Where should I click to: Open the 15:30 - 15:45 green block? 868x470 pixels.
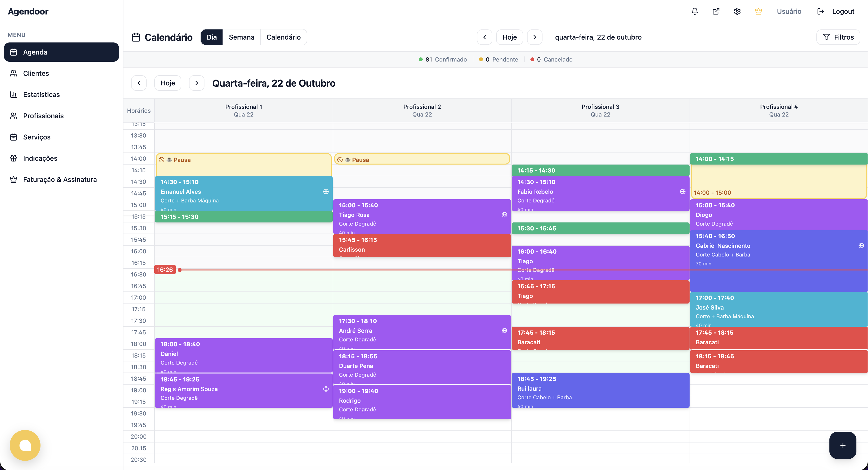[600, 228]
